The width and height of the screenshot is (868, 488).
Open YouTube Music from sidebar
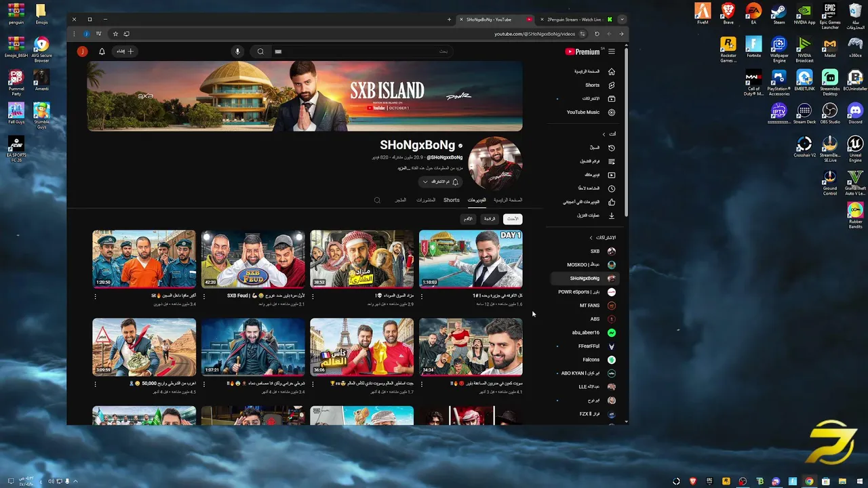[x=583, y=113]
